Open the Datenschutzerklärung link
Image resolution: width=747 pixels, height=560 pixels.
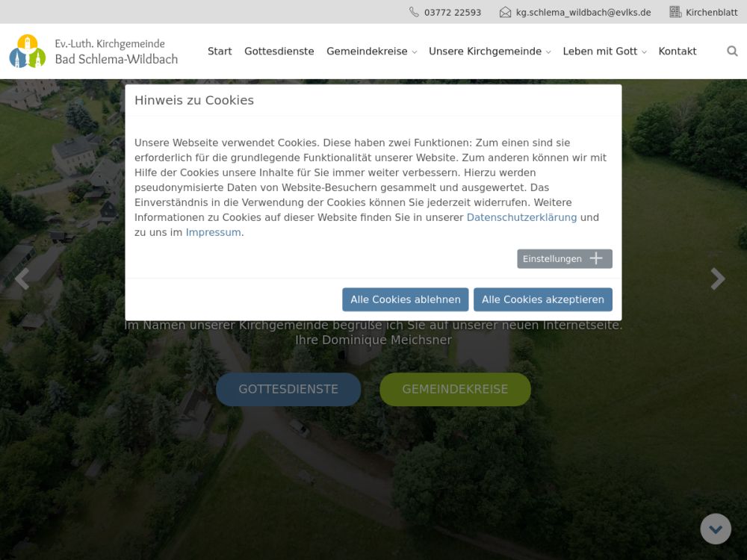[521, 217]
